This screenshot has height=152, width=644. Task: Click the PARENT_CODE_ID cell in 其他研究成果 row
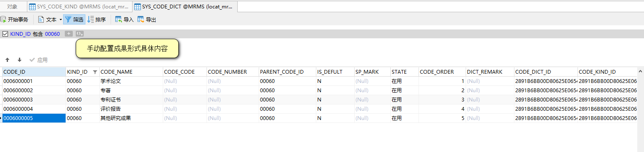pyautogui.click(x=287, y=118)
